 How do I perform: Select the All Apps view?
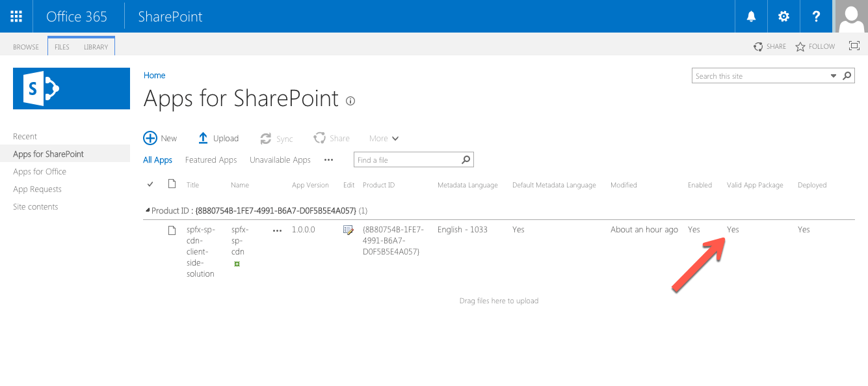158,160
